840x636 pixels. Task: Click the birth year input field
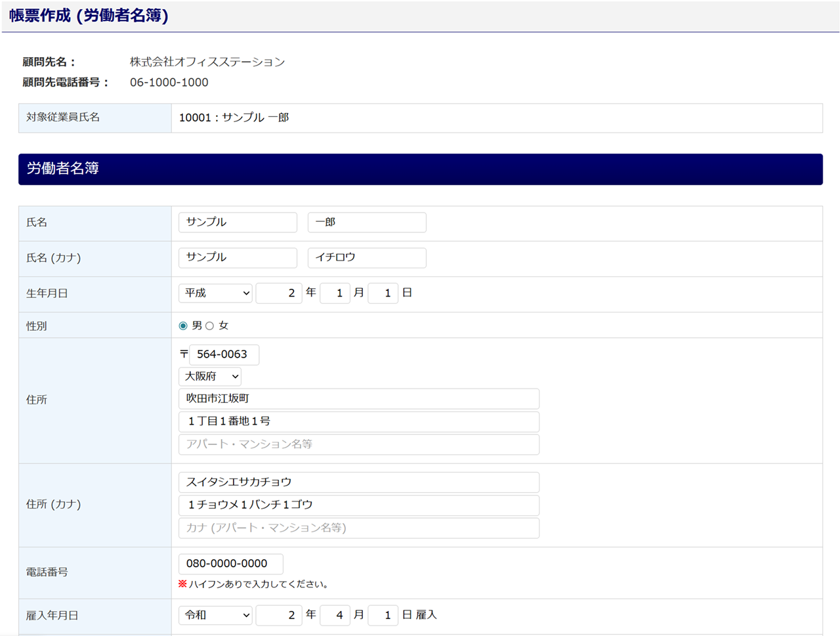click(279, 293)
